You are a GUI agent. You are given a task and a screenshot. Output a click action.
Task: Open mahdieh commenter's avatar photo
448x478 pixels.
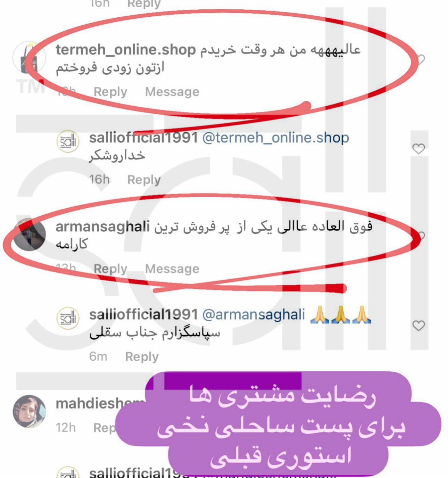(x=29, y=411)
